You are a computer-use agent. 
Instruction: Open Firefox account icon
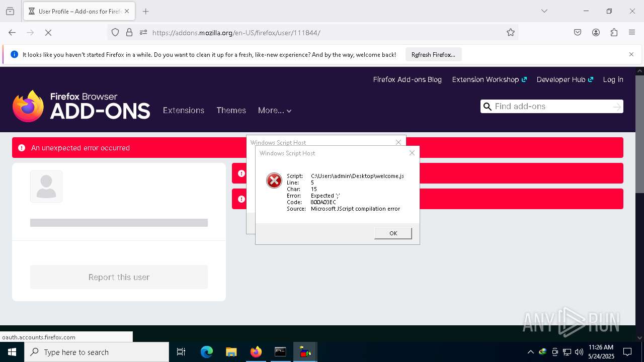point(596,32)
